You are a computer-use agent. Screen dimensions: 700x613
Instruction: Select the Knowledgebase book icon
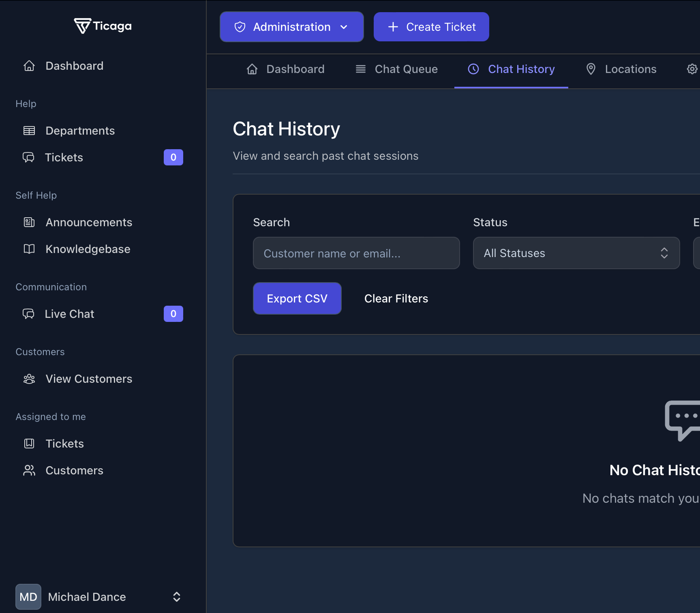tap(29, 249)
